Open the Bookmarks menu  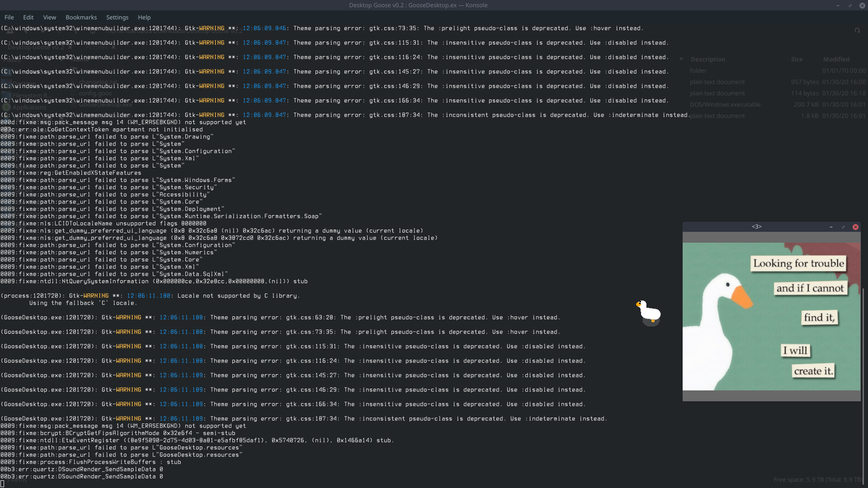point(81,17)
